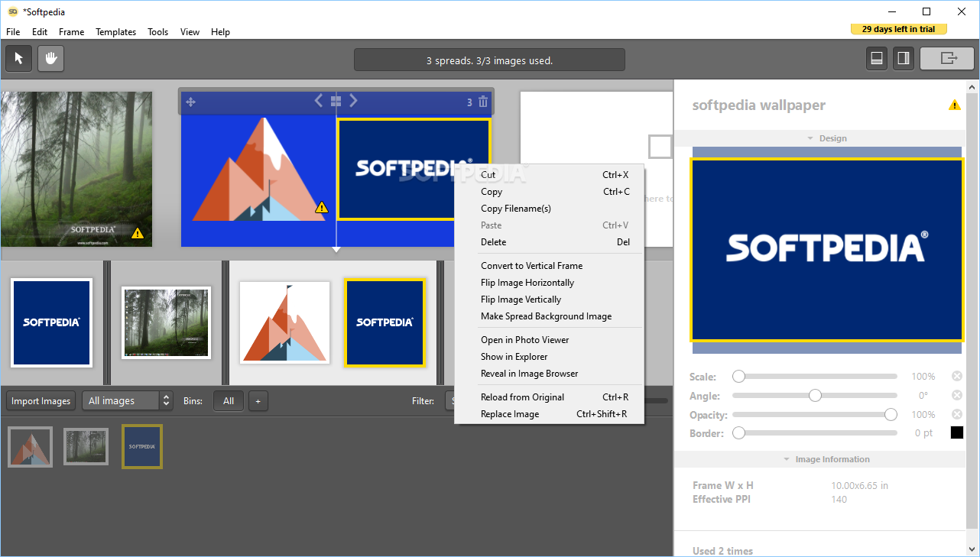Click warning icon on forest spread
Image resolution: width=980 pixels, height=557 pixels.
pyautogui.click(x=138, y=233)
